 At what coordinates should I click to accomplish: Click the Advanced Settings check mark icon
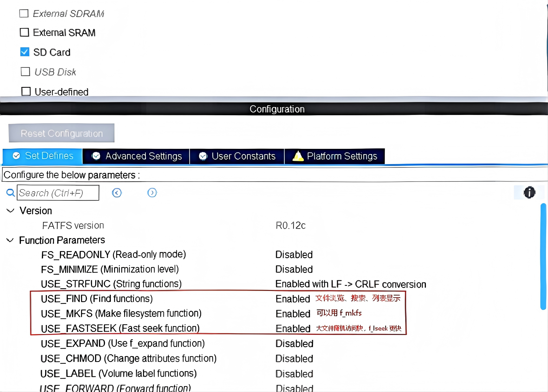96,156
